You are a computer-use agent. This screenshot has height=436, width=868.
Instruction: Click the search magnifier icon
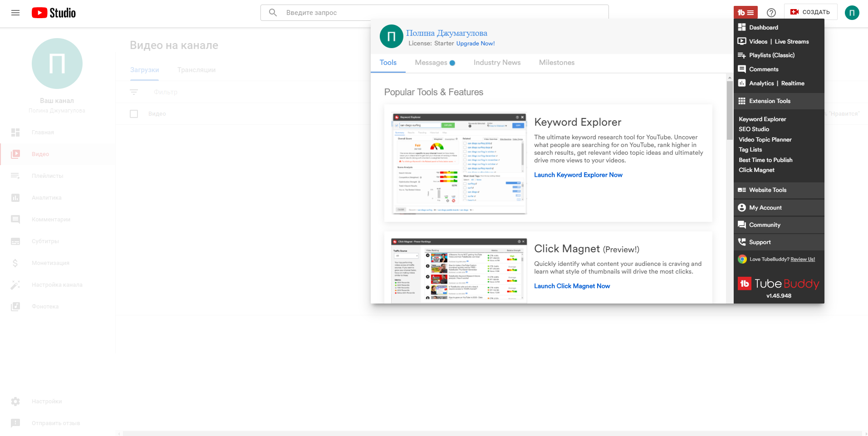click(273, 13)
